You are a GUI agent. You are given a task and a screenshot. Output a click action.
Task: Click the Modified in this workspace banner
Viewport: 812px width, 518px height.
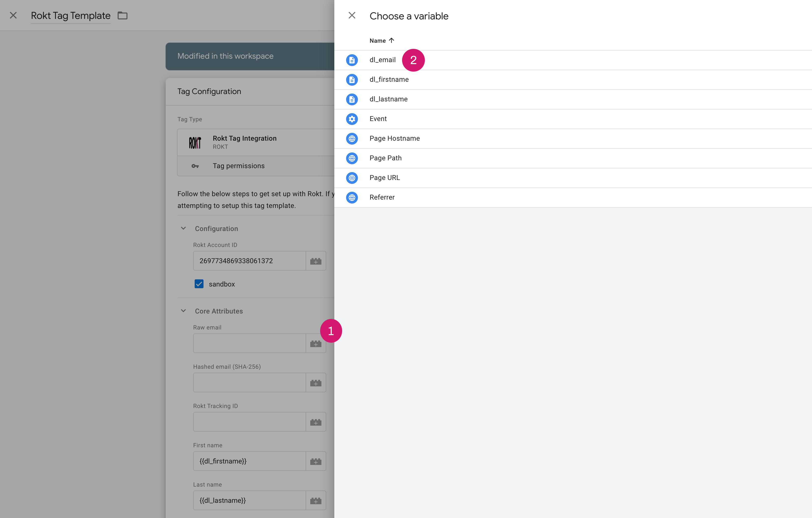[250, 56]
